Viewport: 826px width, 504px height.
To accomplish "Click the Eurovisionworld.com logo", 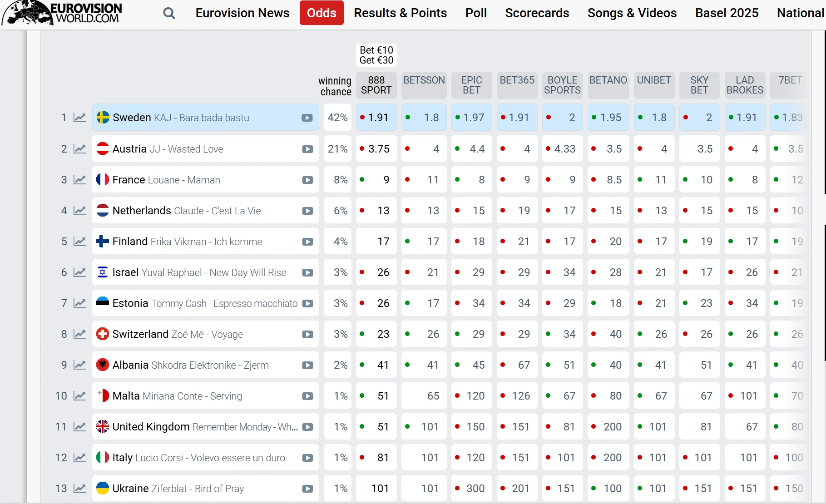I will coord(63,13).
